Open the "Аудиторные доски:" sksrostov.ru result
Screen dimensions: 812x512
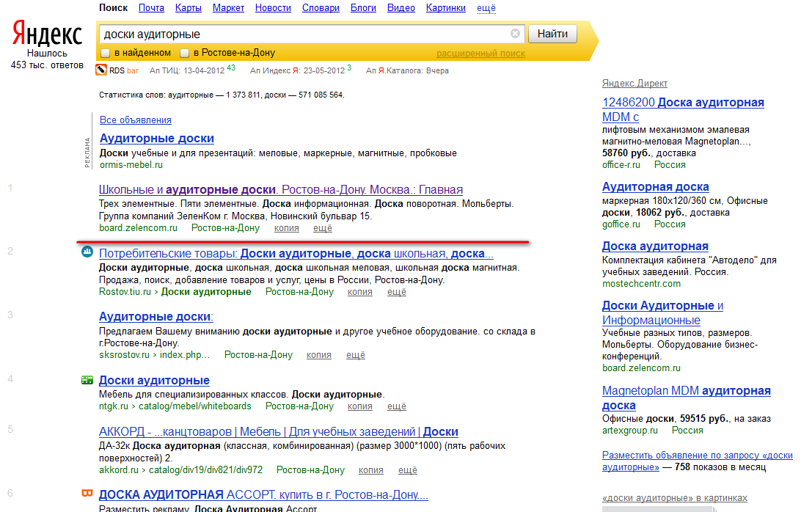(156, 317)
